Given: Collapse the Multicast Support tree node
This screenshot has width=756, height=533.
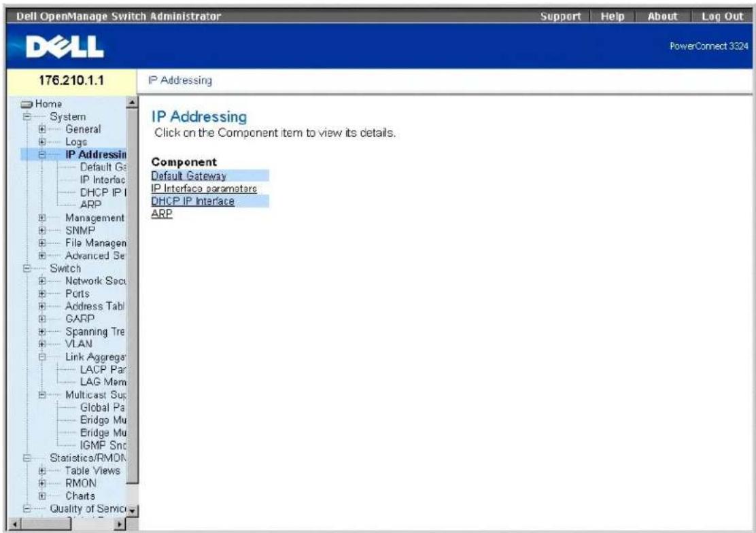Looking at the screenshot, I should tap(42, 394).
